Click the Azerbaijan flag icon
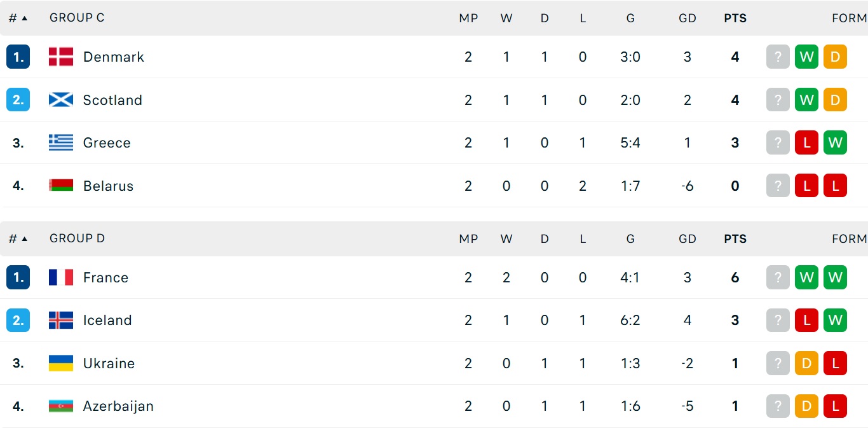The width and height of the screenshot is (868, 428). 61,406
